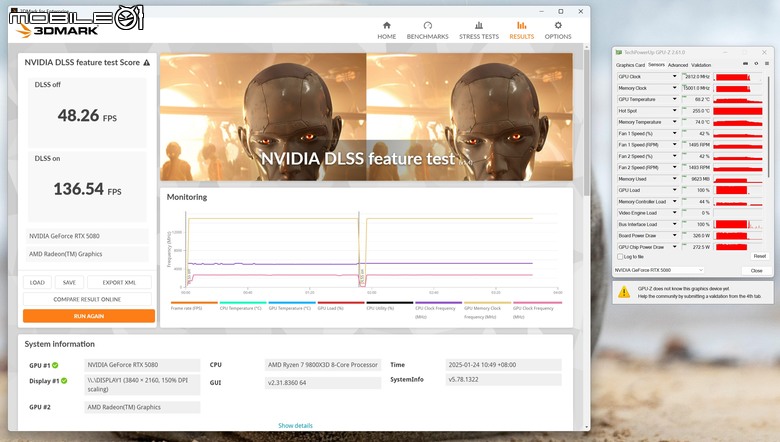Screen dimensions: 780x442
Task: Open Board Power Draw dropdown arrow
Action: pyautogui.click(x=675, y=235)
